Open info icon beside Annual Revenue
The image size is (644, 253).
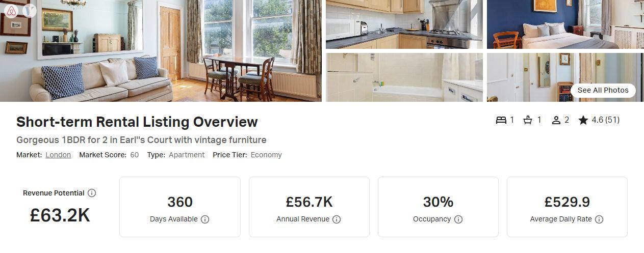[x=337, y=219]
